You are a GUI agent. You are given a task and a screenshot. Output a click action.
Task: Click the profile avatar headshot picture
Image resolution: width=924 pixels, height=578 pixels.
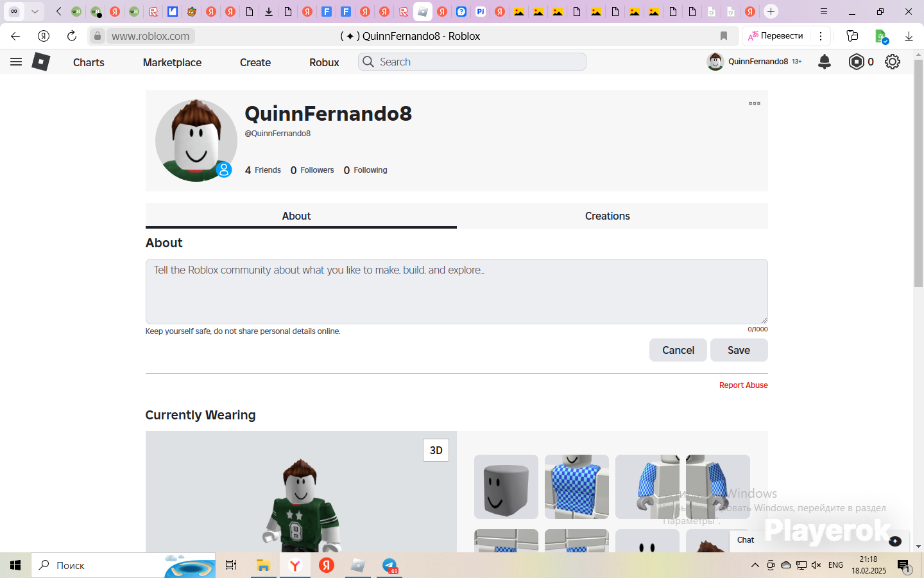tap(196, 141)
